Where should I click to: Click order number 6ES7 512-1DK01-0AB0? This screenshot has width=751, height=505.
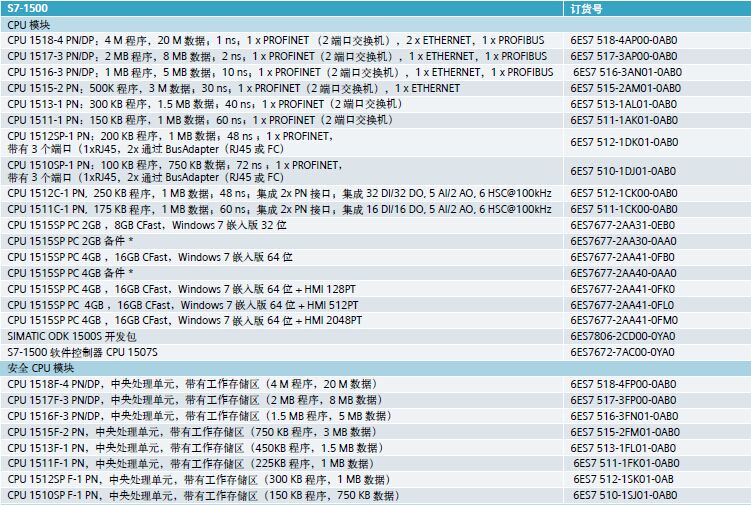coord(624,142)
